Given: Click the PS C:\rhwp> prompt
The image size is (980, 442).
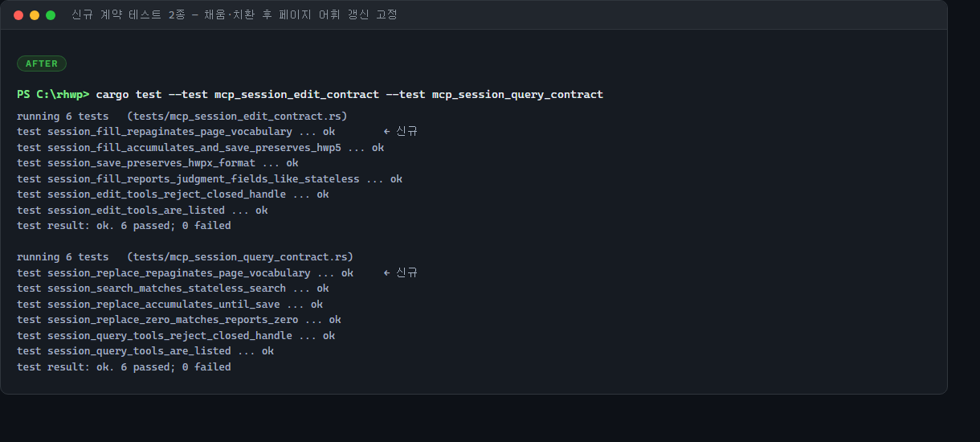Looking at the screenshot, I should click(x=53, y=95).
